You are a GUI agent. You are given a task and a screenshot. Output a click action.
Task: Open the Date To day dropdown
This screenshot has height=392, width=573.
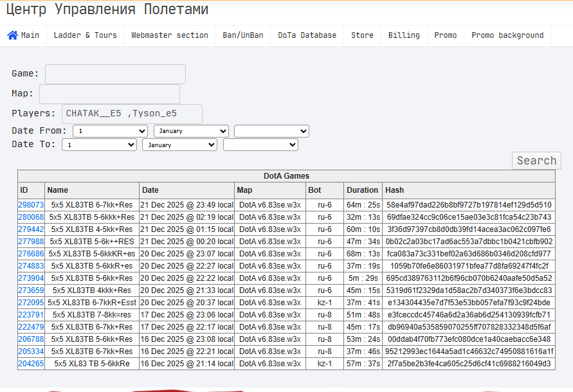tap(99, 145)
